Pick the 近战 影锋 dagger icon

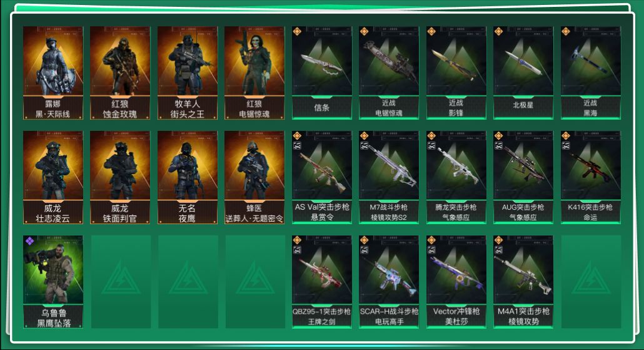point(456,73)
